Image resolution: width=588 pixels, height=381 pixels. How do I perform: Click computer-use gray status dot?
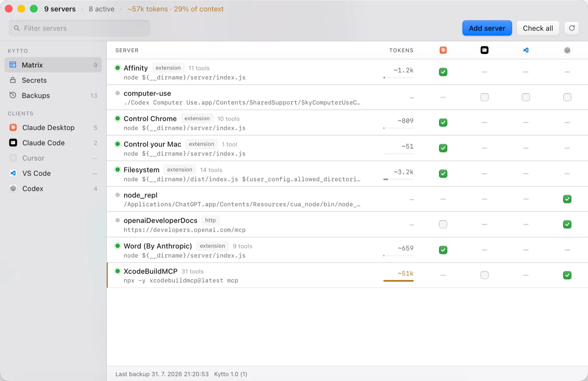tap(118, 93)
